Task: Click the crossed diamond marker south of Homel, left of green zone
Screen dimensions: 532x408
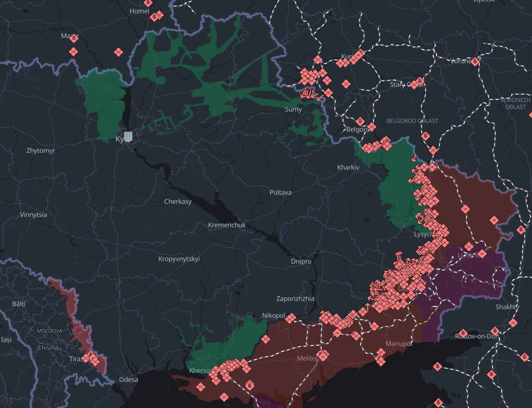Action: 118,52
